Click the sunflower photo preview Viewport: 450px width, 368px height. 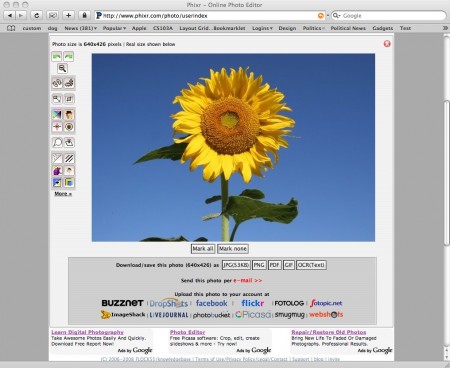coord(233,147)
